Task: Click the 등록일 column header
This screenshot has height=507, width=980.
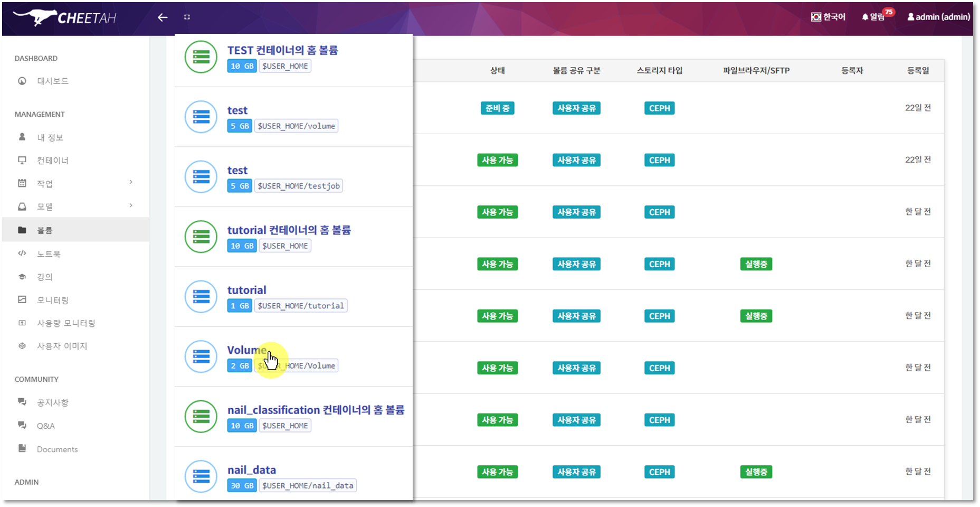Action: tap(918, 70)
